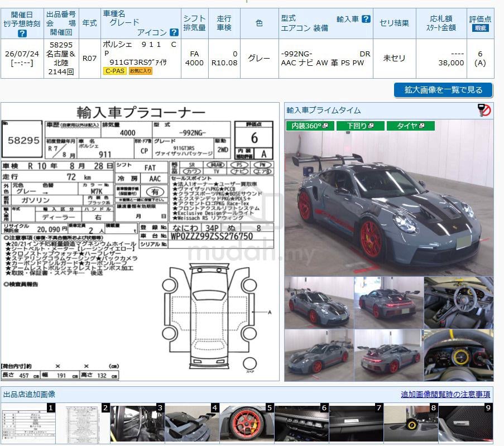Click 拡大画像を一覧で見る button
The width and height of the screenshot is (504, 446).
(x=443, y=90)
